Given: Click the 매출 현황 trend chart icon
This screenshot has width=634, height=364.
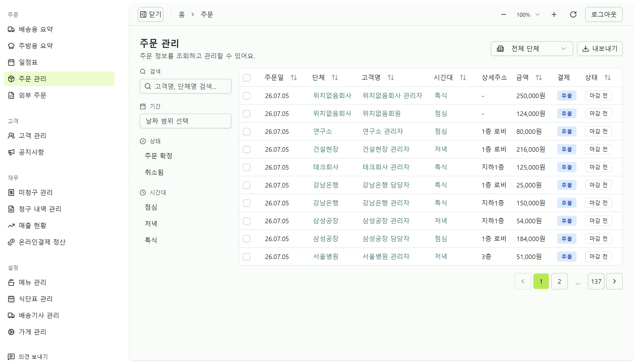Looking at the screenshot, I should 11,226.
